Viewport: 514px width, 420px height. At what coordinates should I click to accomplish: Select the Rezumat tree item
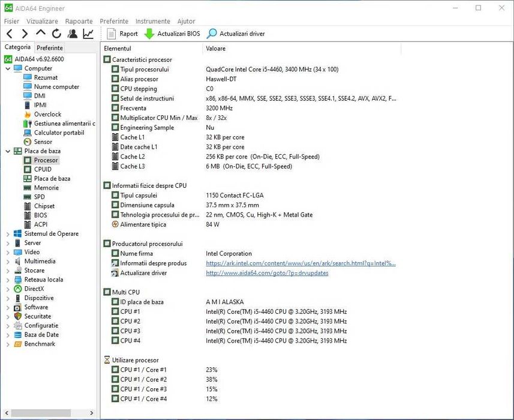(46, 77)
